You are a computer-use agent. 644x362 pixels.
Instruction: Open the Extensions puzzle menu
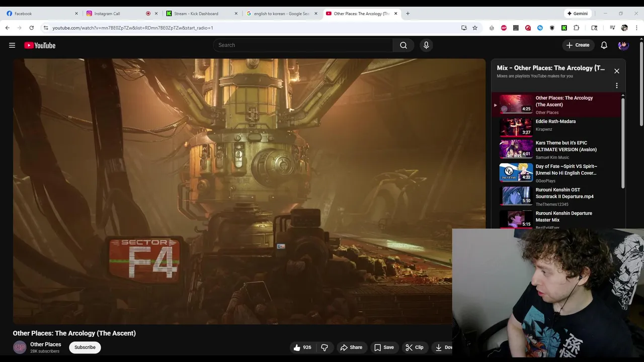[x=576, y=28]
